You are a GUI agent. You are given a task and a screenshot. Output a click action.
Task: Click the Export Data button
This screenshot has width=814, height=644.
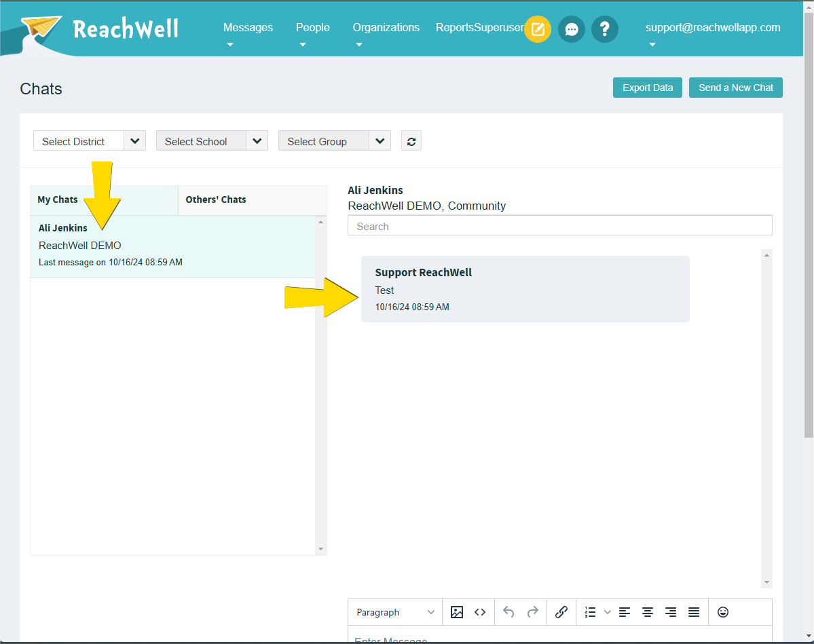648,88
